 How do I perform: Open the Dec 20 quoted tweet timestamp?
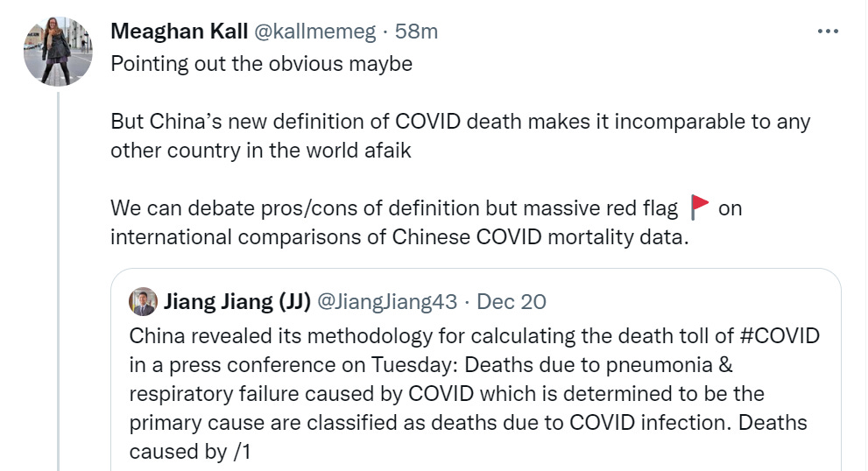point(512,302)
